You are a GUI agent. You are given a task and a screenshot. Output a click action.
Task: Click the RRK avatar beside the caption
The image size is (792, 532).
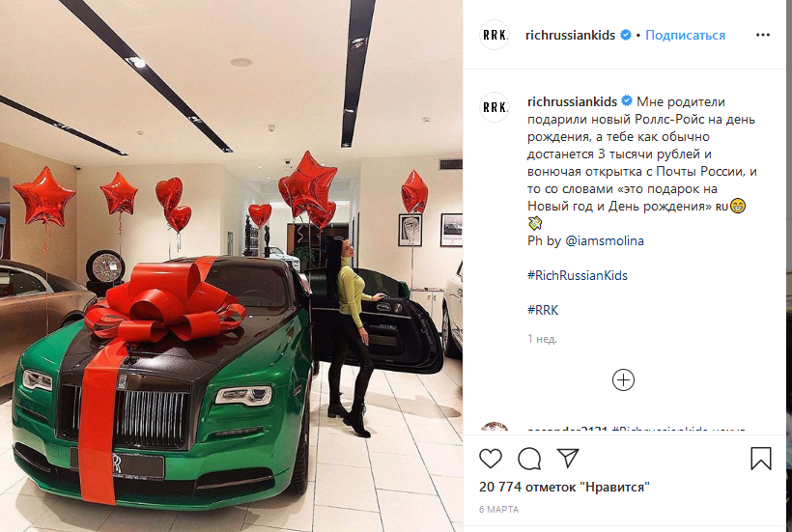tap(495, 107)
